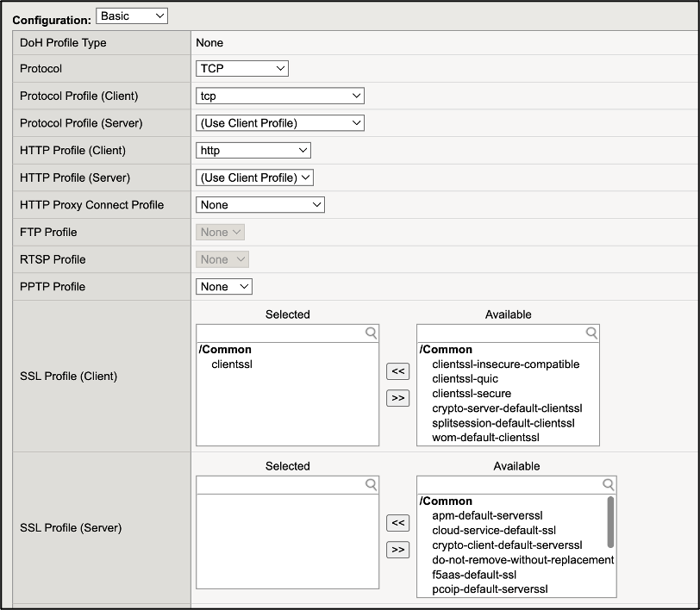Viewport: 700px width, 610px height.
Task: Expand the Protocol Profile (Client) dropdown
Action: [279, 96]
